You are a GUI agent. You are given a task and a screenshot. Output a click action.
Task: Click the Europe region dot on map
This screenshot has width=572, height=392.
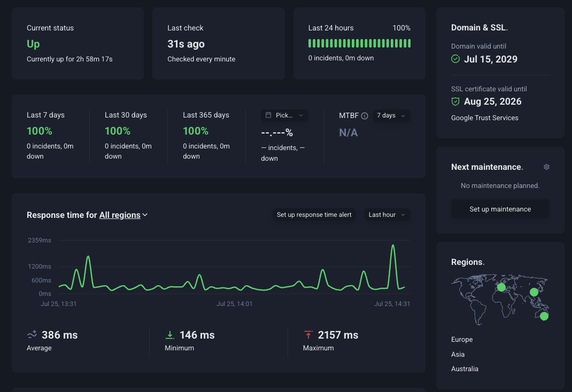501,287
